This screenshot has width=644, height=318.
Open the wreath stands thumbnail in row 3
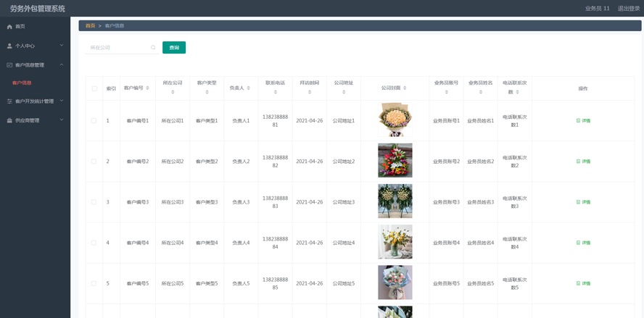[395, 201]
